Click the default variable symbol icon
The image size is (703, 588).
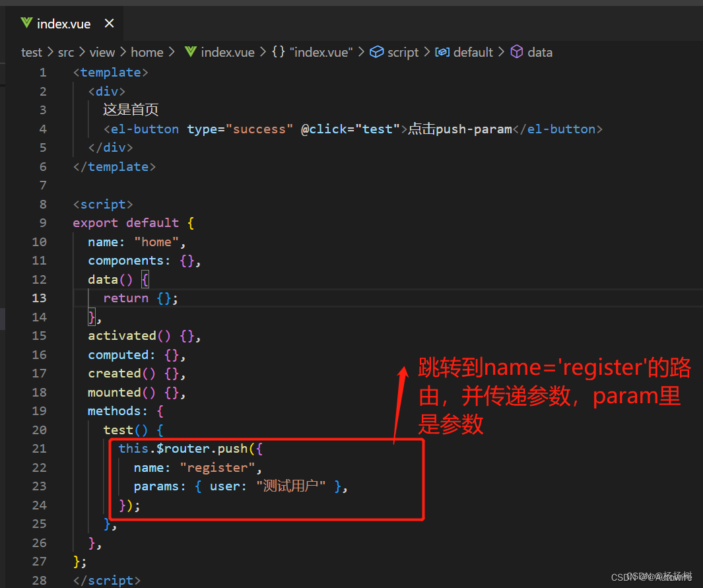[442, 52]
